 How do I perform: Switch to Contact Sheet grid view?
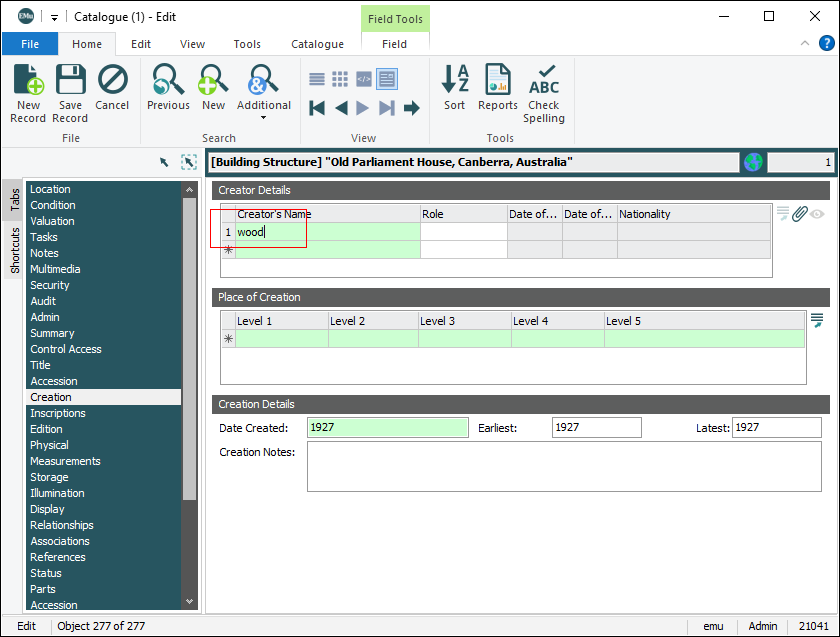click(x=340, y=79)
